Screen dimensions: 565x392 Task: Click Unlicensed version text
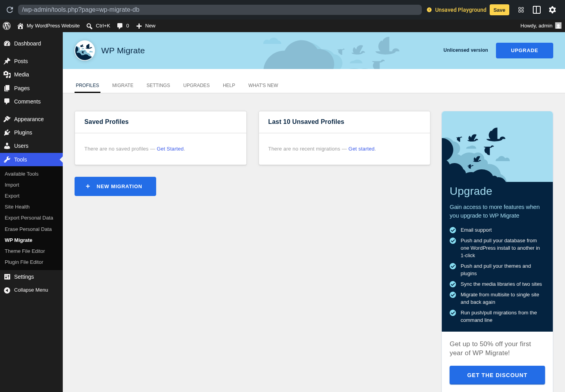(x=466, y=50)
